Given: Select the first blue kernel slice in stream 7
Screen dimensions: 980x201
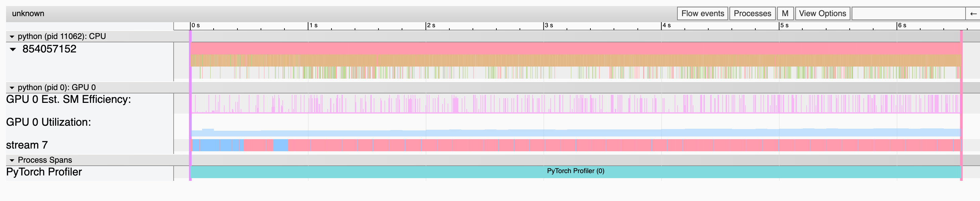Looking at the screenshot, I should 196,145.
